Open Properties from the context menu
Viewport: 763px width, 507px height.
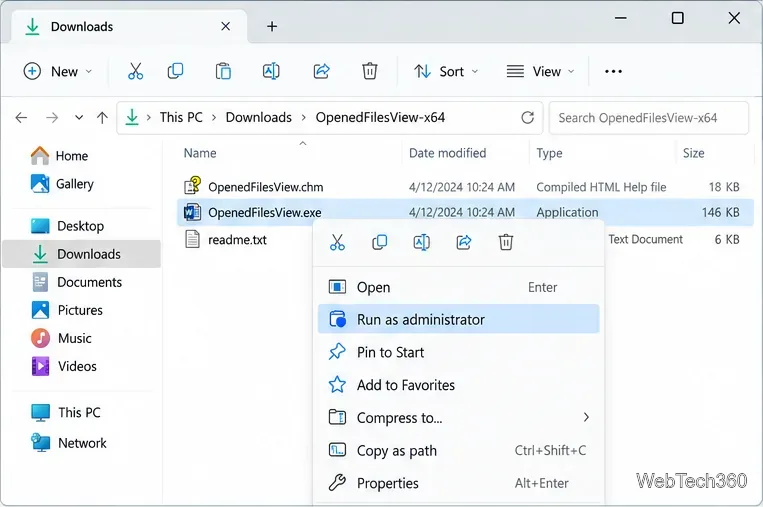[x=458, y=483]
